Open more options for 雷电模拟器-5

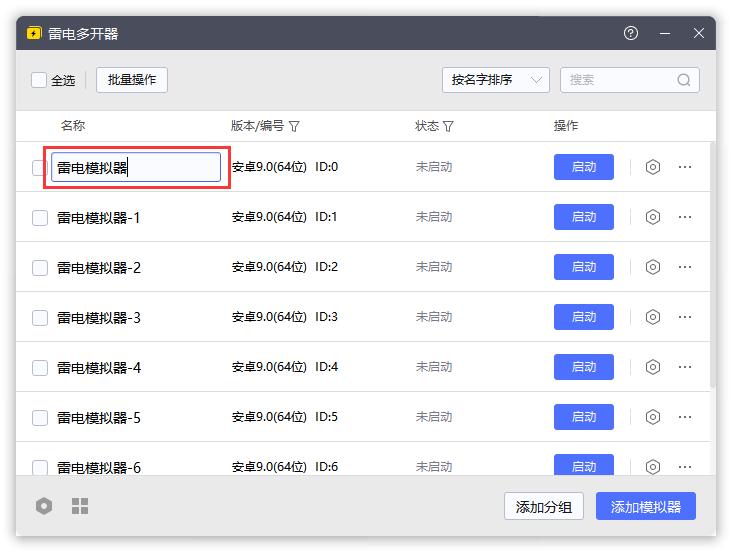coord(685,417)
